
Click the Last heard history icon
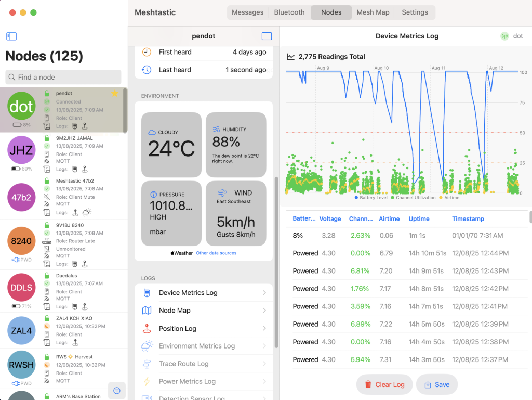point(146,70)
